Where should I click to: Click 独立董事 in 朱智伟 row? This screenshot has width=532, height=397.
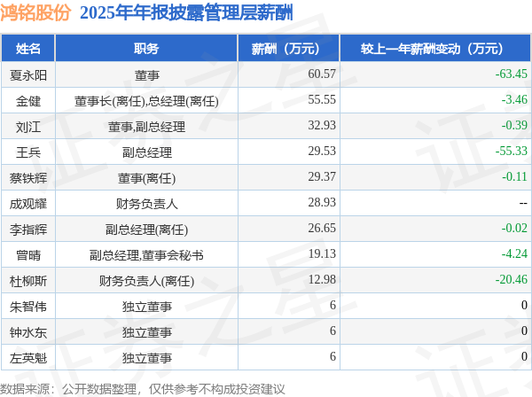tap(146, 307)
